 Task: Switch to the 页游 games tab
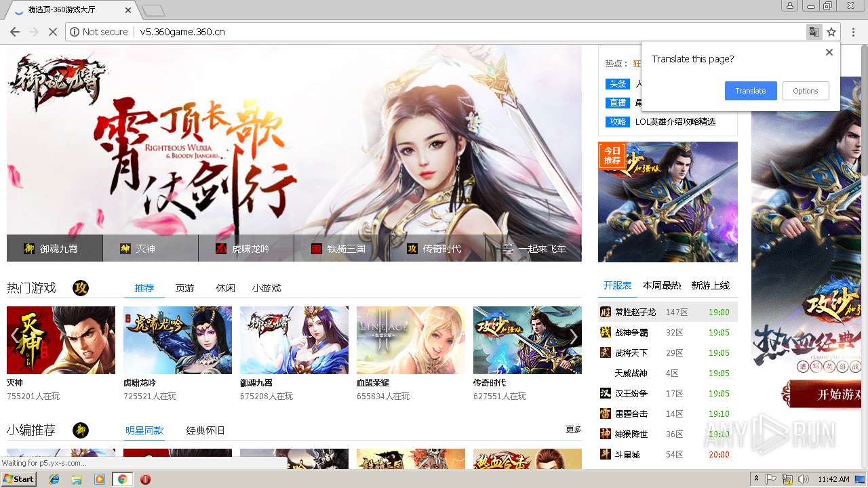pyautogui.click(x=184, y=288)
